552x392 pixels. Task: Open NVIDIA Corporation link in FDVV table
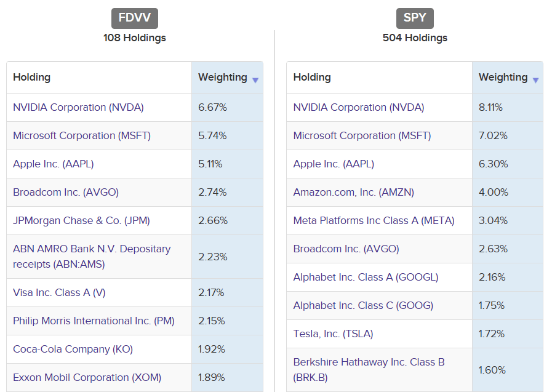[x=78, y=107]
